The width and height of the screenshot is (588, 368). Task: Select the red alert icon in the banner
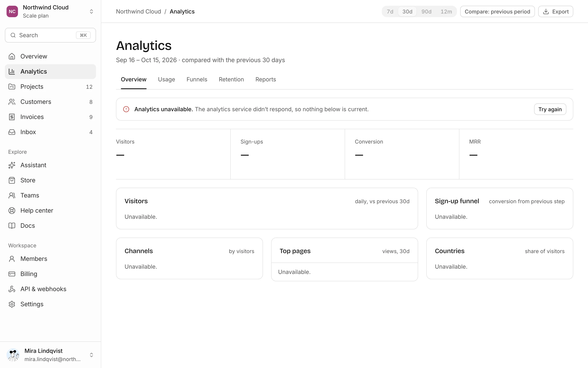point(126,109)
